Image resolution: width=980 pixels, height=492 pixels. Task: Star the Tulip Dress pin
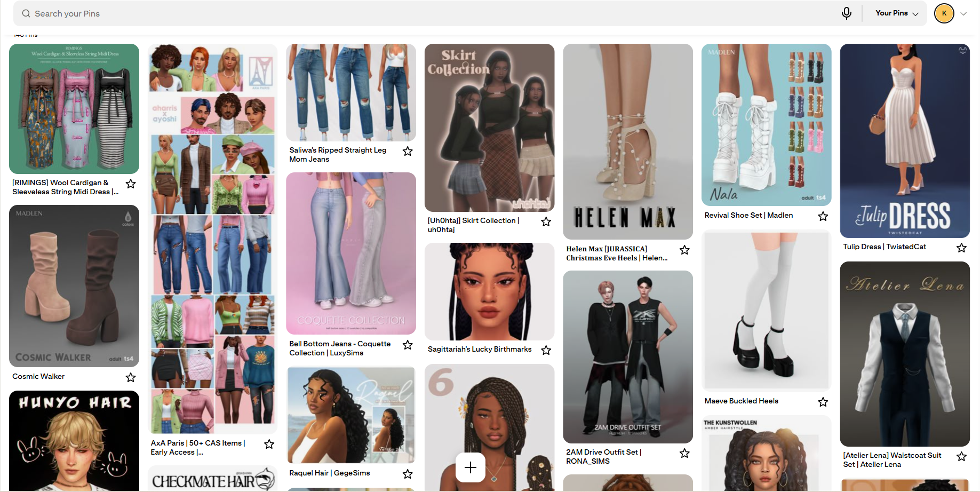click(x=961, y=248)
